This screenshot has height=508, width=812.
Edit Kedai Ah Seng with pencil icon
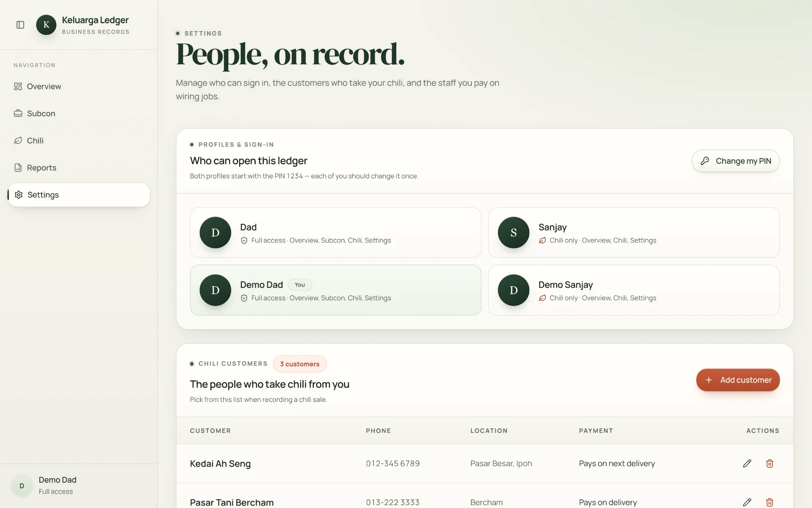(x=747, y=464)
